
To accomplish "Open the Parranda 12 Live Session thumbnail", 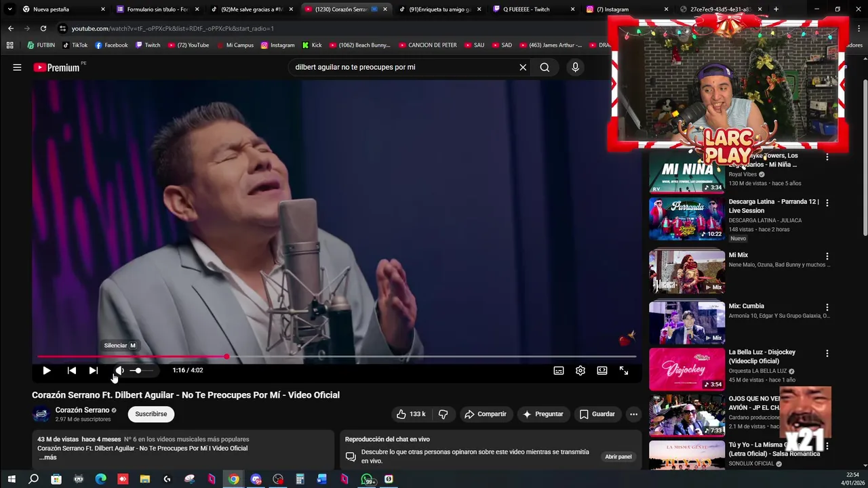I will point(687,219).
